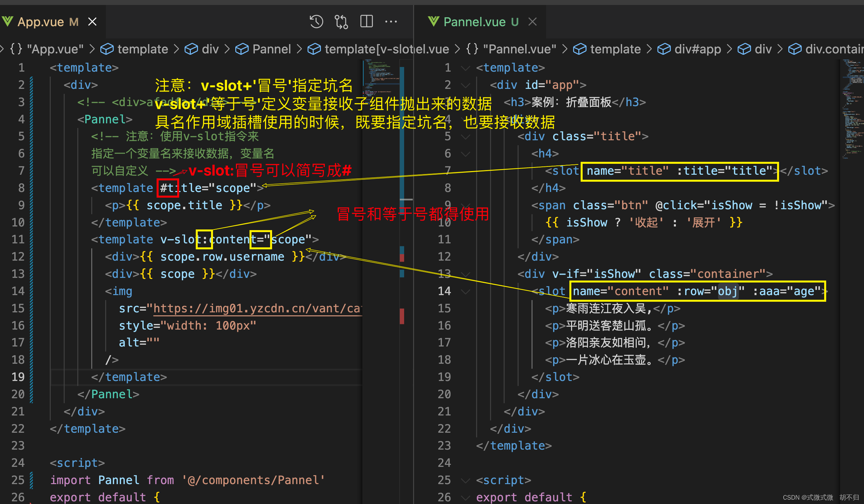Viewport: 864px width, 504px height.
Task: Collapse the export default block at line 26
Action: pyautogui.click(x=465, y=497)
